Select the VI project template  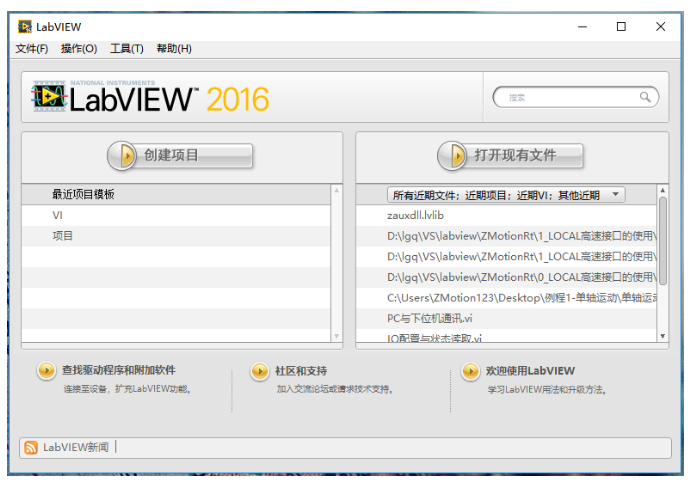click(x=176, y=216)
